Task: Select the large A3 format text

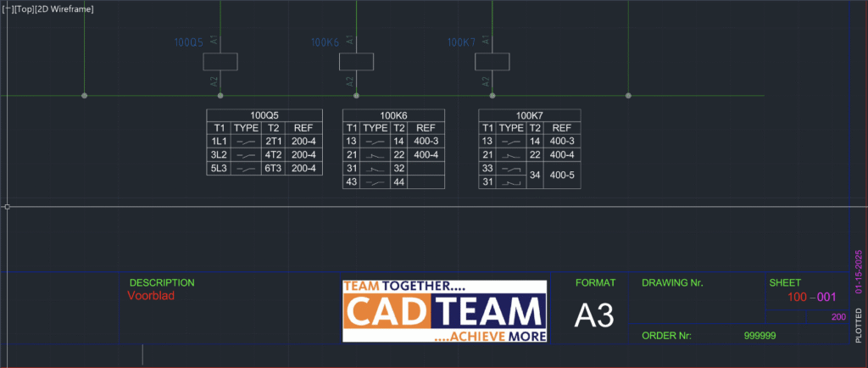Action: (594, 316)
